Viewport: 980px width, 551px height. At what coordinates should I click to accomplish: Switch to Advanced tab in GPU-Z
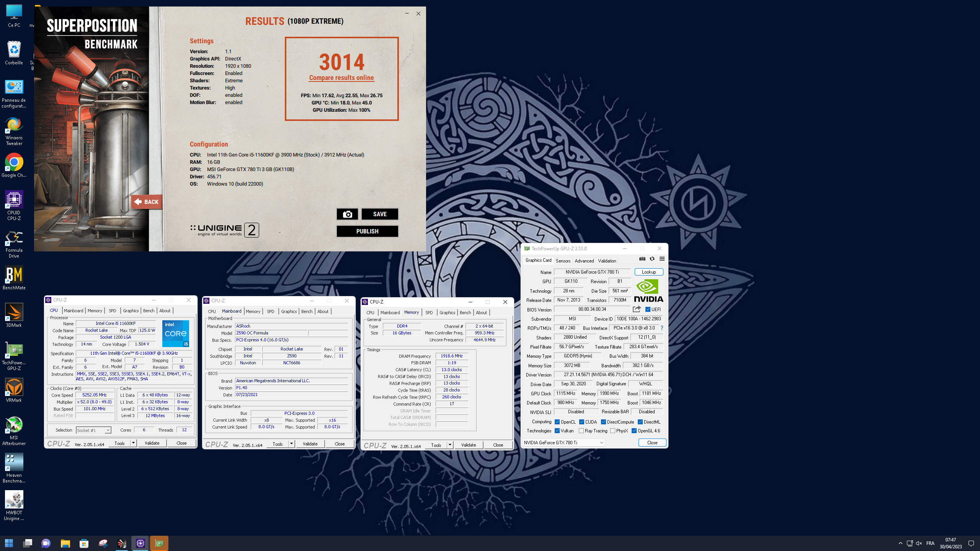click(x=584, y=261)
